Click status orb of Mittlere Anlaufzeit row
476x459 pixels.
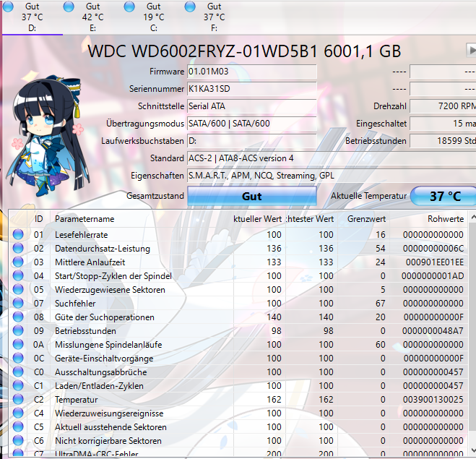click(18, 262)
